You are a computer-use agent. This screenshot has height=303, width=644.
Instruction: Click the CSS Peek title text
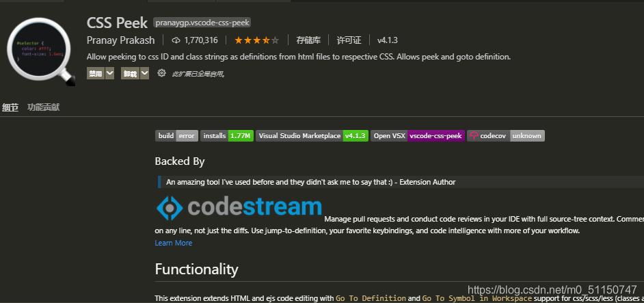click(x=117, y=23)
